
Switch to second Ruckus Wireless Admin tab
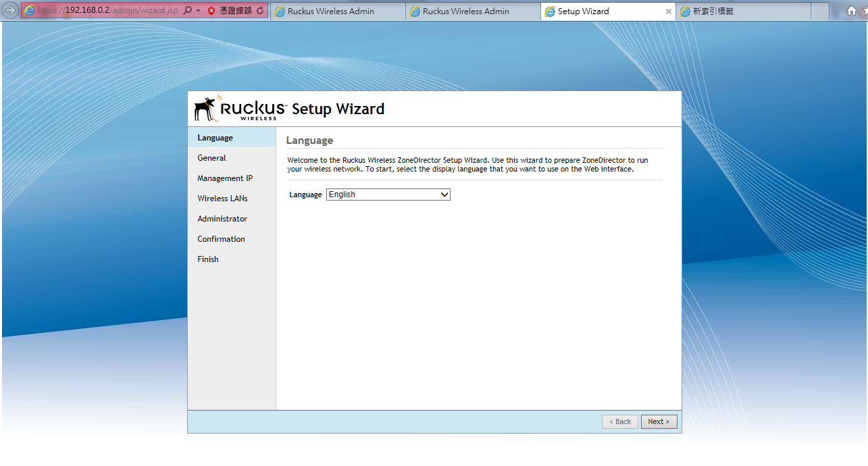tap(473, 11)
